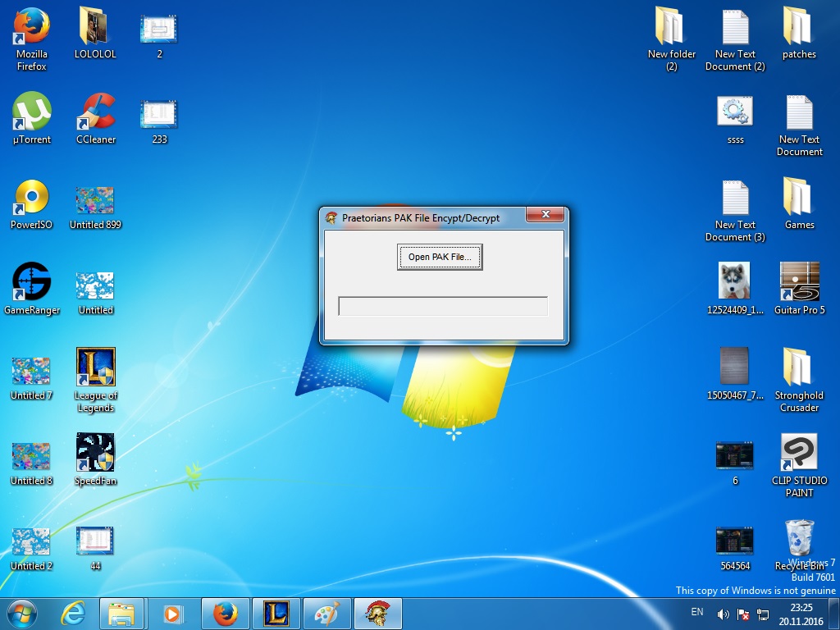Open Windows Media Player from the taskbar
This screenshot has width=840, height=630.
[x=172, y=614]
